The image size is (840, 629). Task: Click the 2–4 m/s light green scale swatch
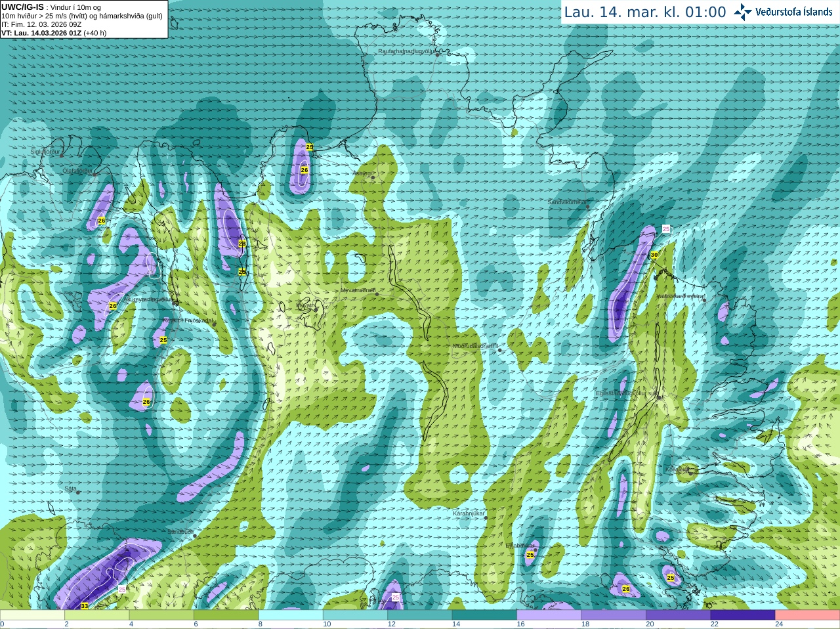pos(96,615)
